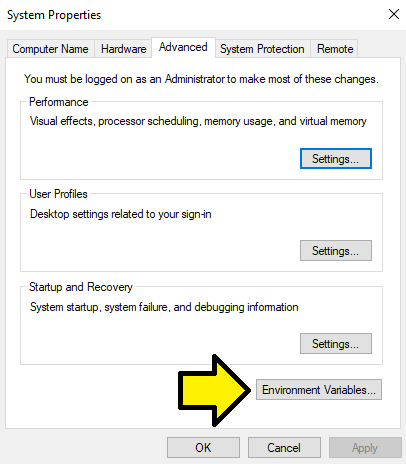This screenshot has height=464, width=406.
Task: Open the Hardware tab
Action: (x=123, y=49)
